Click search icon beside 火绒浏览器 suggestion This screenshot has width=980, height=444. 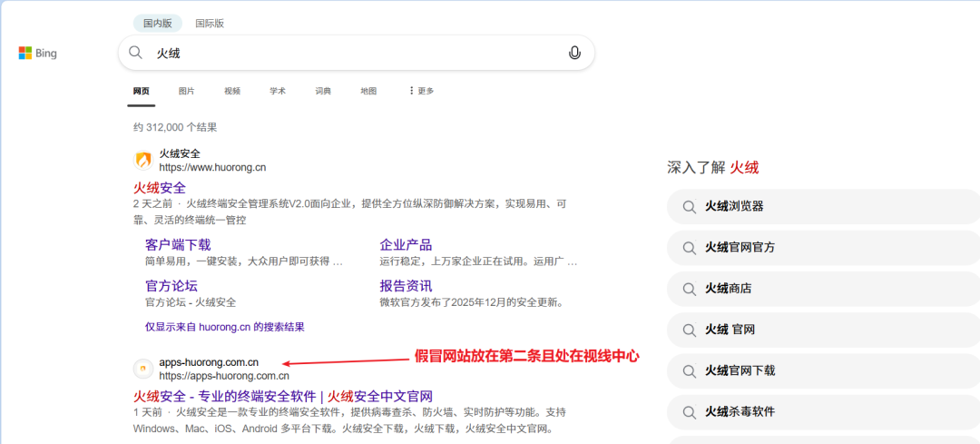(690, 206)
